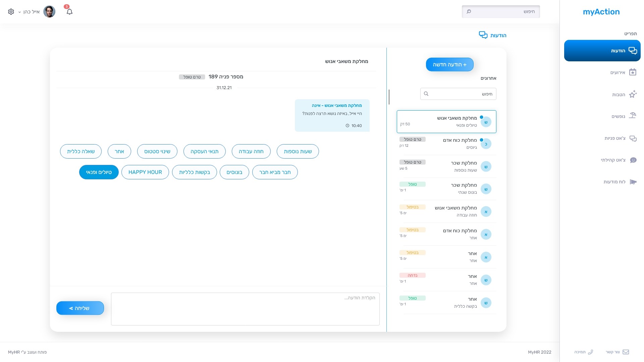Open the user profile avatar menu
Viewport: 644px width, 362px height.
tap(49, 12)
